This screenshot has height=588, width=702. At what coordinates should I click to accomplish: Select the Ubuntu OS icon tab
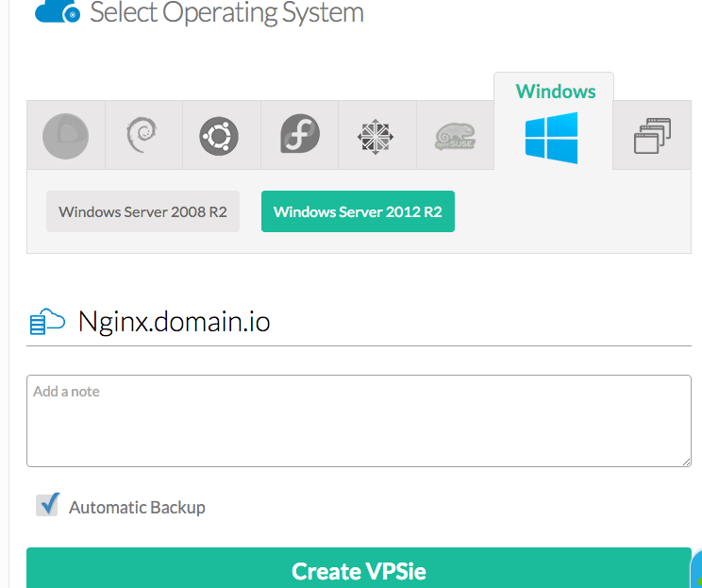(222, 135)
